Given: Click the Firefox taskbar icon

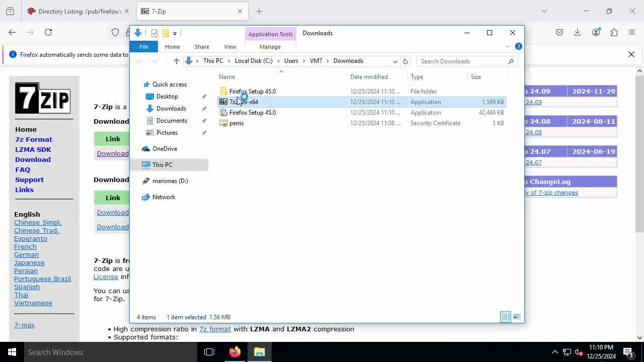Looking at the screenshot, I should 234,352.
